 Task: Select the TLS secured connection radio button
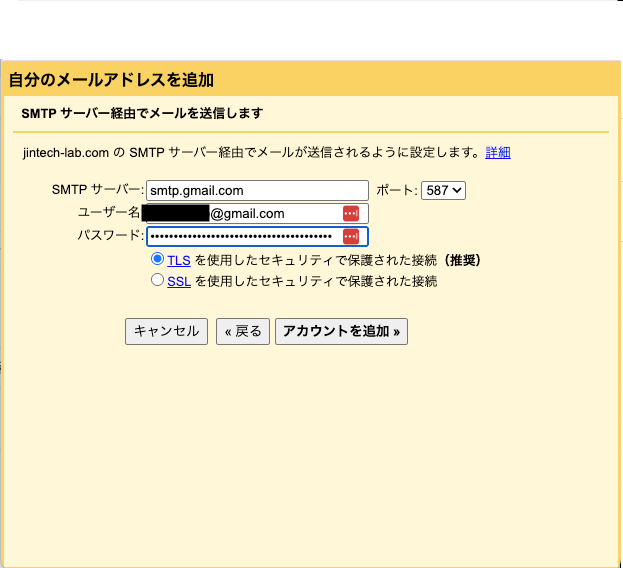[x=157, y=259]
